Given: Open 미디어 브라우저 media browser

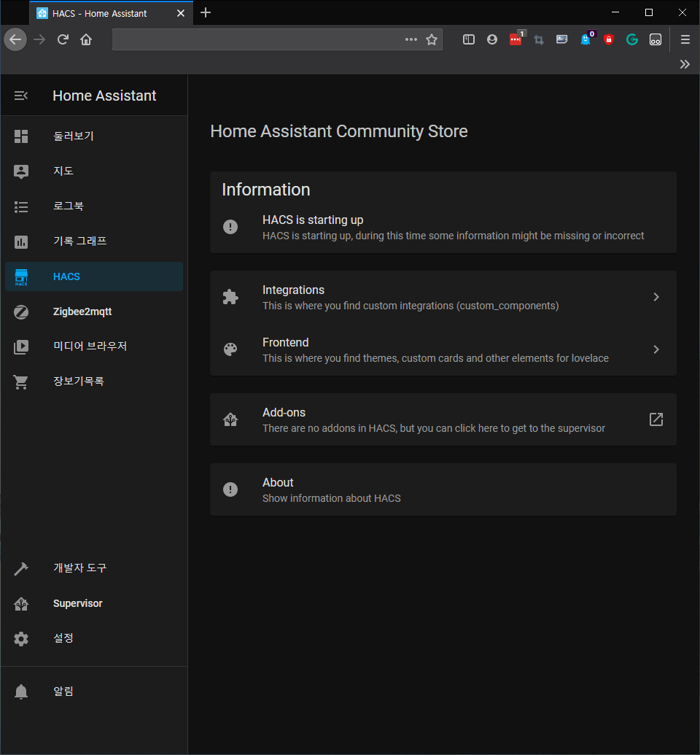Looking at the screenshot, I should (94, 346).
